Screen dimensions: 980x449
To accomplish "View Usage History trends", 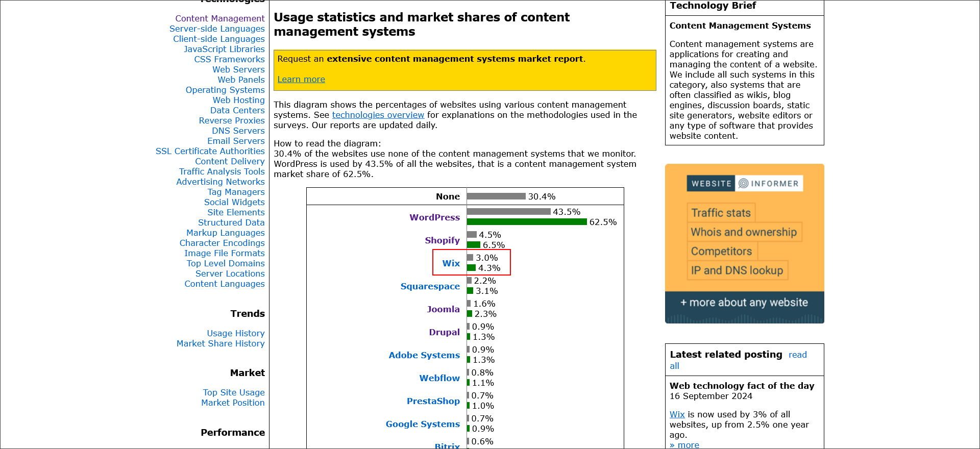I will pos(236,333).
